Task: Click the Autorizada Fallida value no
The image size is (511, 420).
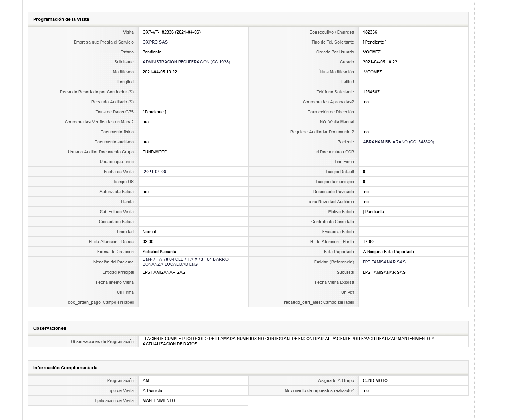Action: click(146, 192)
